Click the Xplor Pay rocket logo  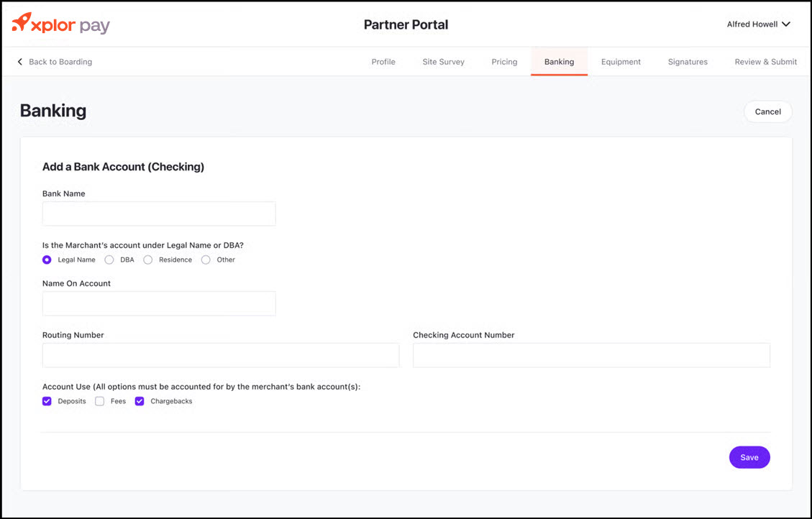point(22,24)
